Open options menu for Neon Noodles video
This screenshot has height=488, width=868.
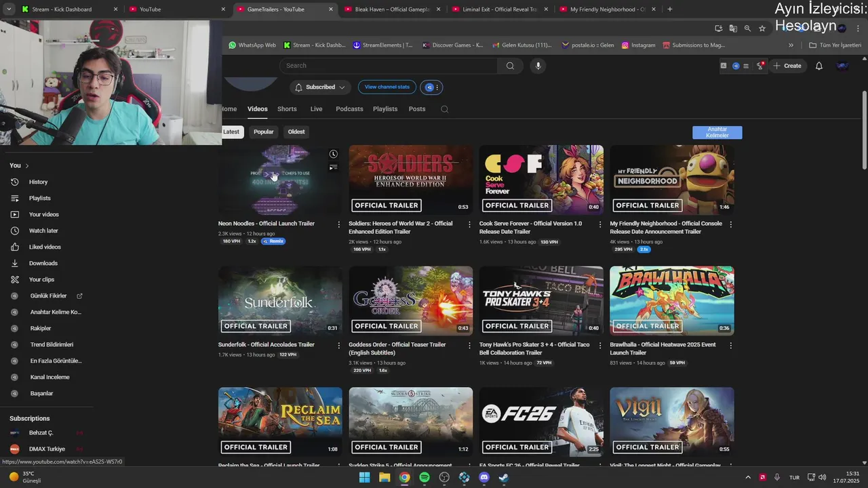point(338,224)
